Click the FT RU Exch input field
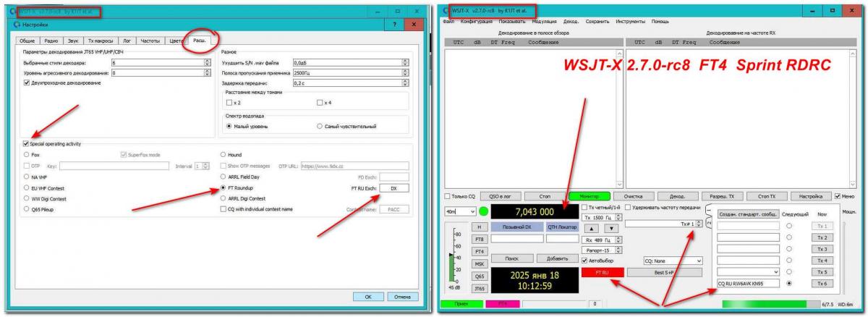 393,187
